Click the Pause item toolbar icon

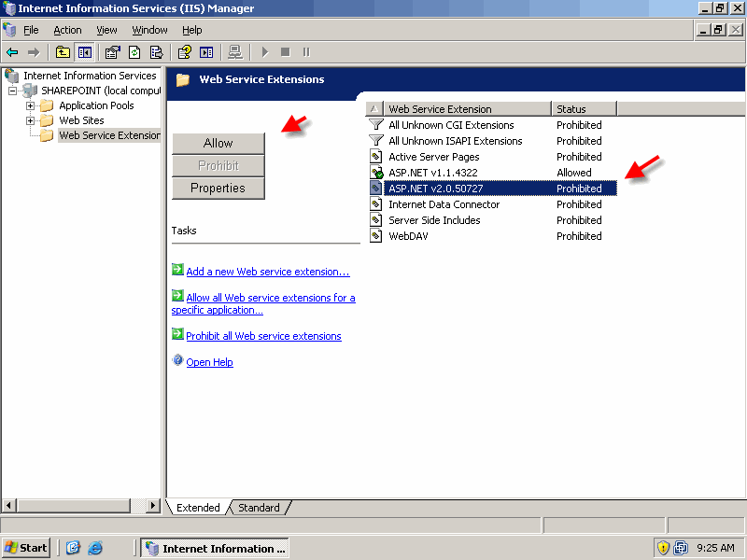(x=306, y=52)
